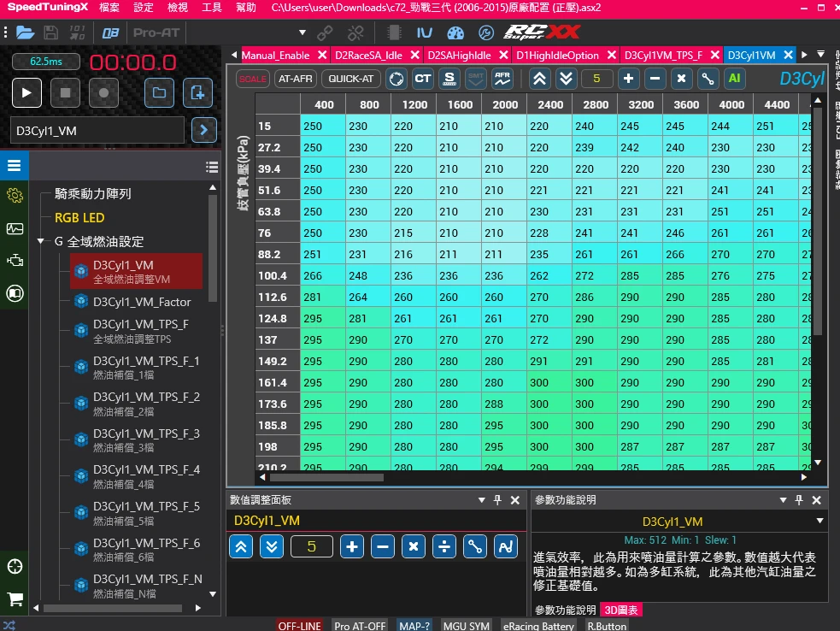Toggle the AT-AFR button
This screenshot has height=631, width=840.
295,79
